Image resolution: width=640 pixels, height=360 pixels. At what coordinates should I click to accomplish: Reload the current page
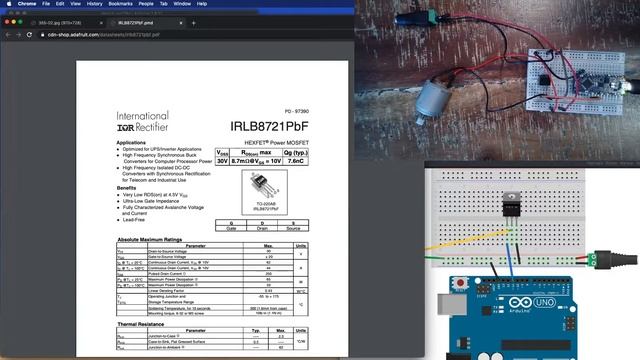pyautogui.click(x=29, y=35)
